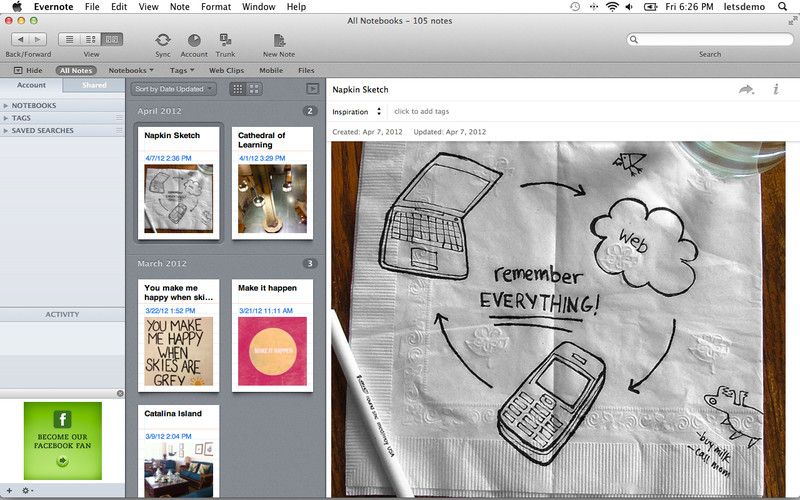This screenshot has width=800, height=500.
Task: Hide the sidebar with Hide button
Action: tap(28, 71)
